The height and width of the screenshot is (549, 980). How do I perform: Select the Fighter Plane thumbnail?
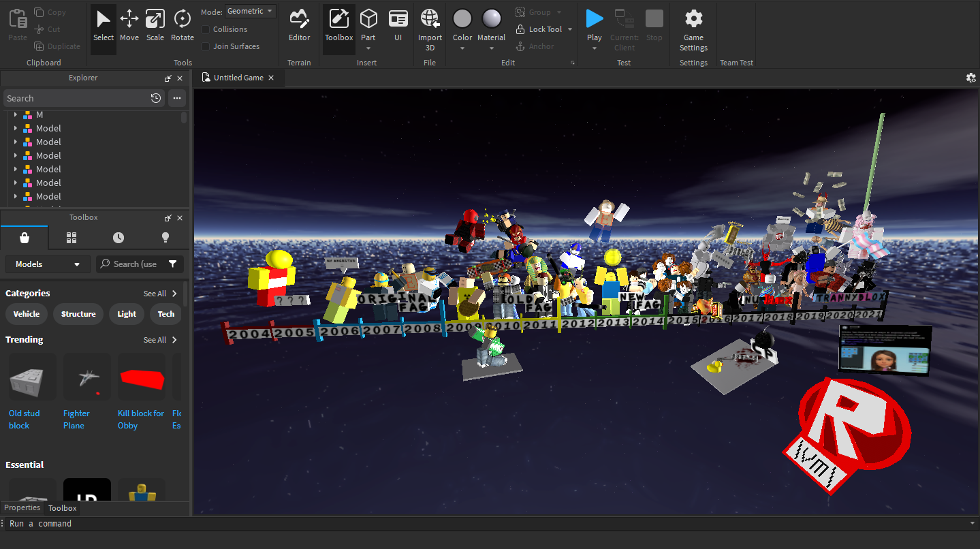[x=86, y=377]
